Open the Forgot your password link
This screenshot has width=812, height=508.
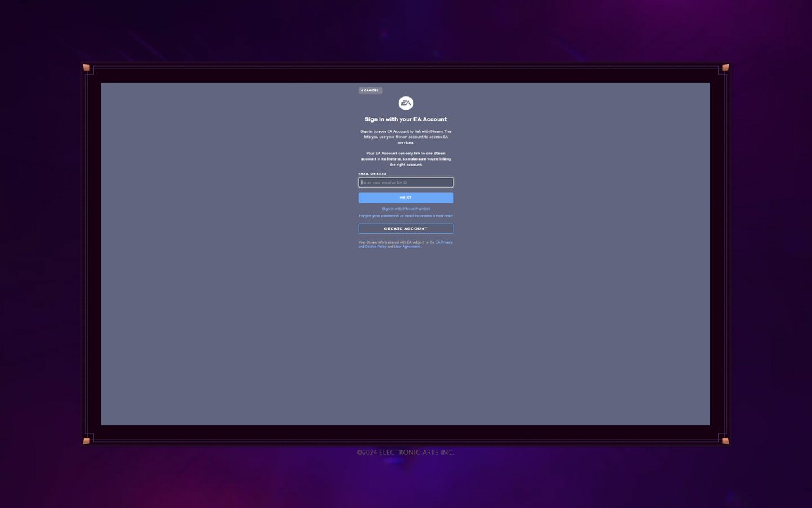tap(406, 216)
